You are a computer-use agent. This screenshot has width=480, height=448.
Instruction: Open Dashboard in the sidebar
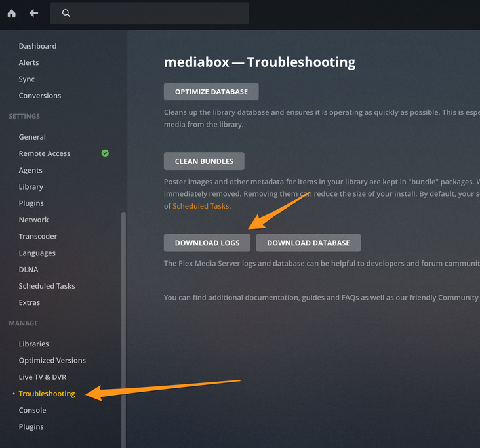[x=37, y=46]
